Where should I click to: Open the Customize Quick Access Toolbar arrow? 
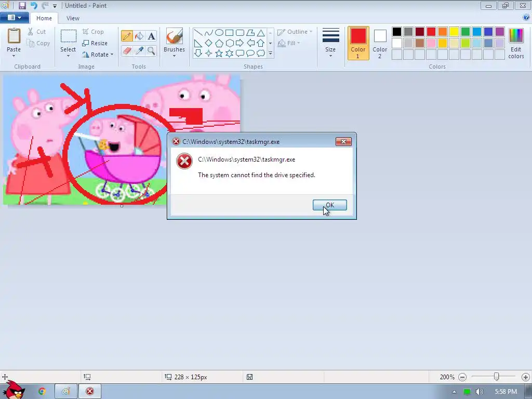(x=55, y=6)
